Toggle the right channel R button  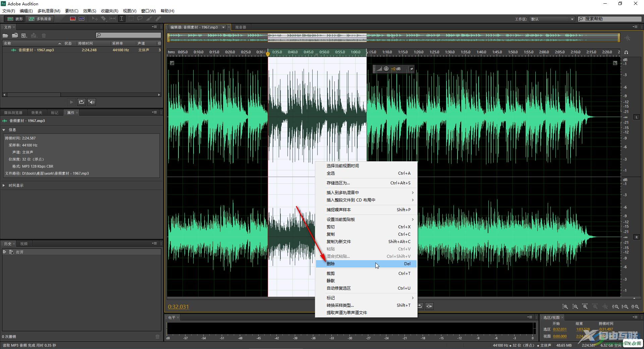(637, 237)
